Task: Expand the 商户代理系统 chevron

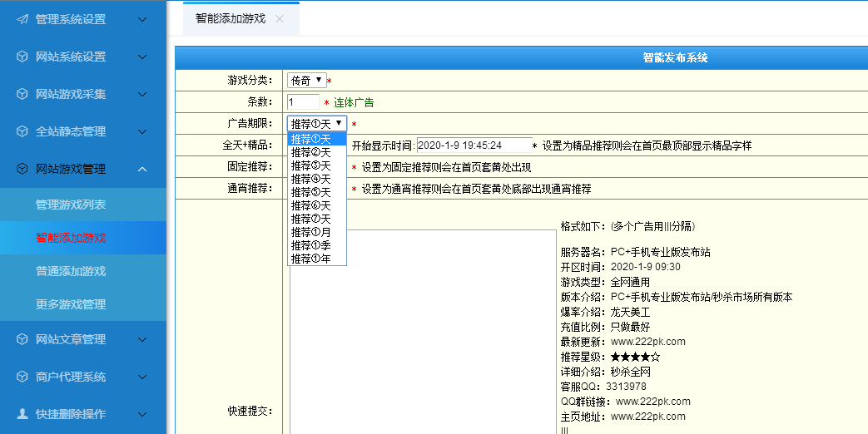Action: 142,377
